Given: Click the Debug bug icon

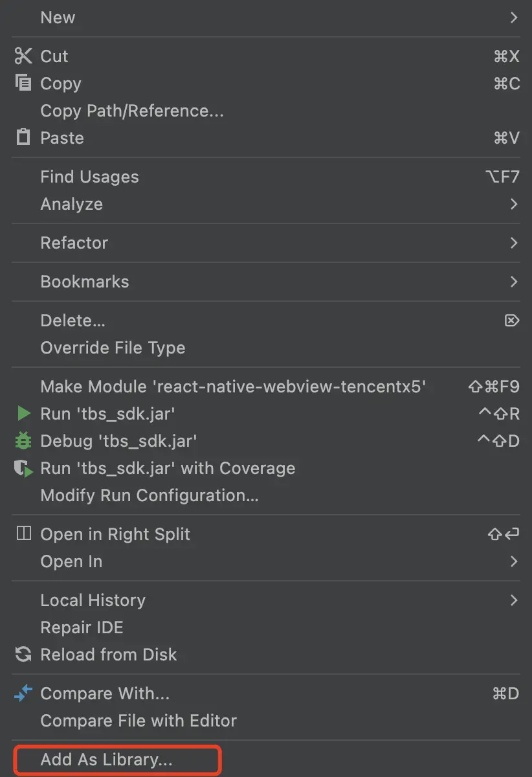Looking at the screenshot, I should (23, 441).
